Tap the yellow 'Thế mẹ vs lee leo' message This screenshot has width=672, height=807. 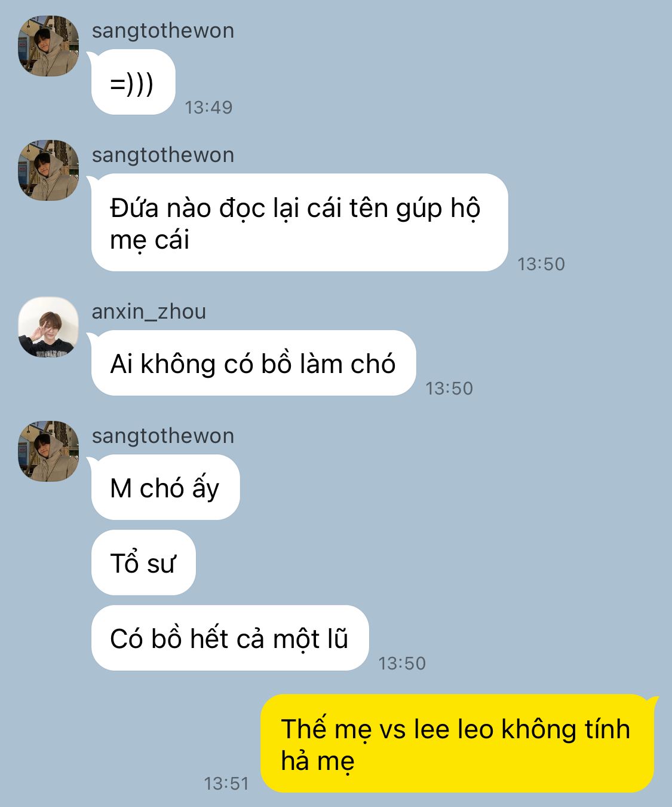[x=458, y=744]
